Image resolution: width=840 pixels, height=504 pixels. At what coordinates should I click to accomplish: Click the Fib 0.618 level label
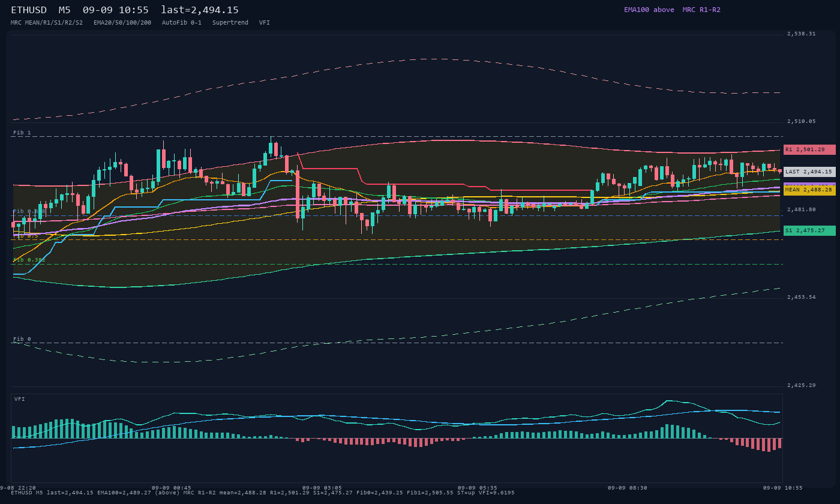[x=29, y=211]
